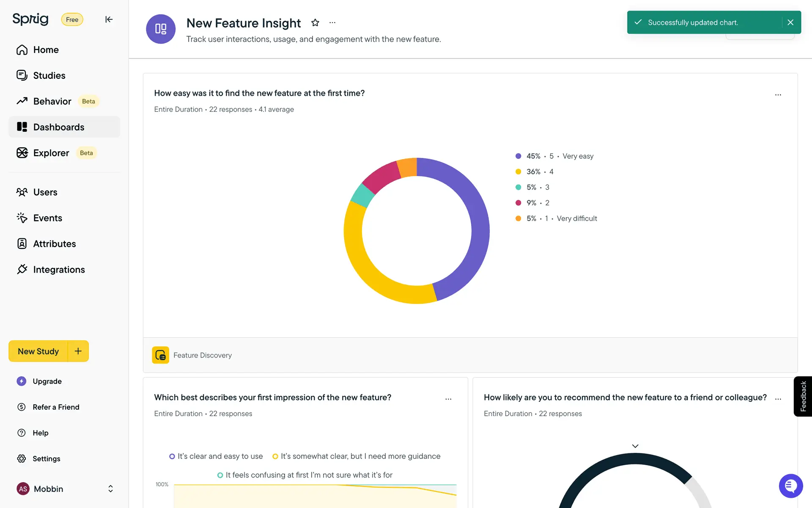Star the New Feature Insight dashboard

pyautogui.click(x=315, y=23)
